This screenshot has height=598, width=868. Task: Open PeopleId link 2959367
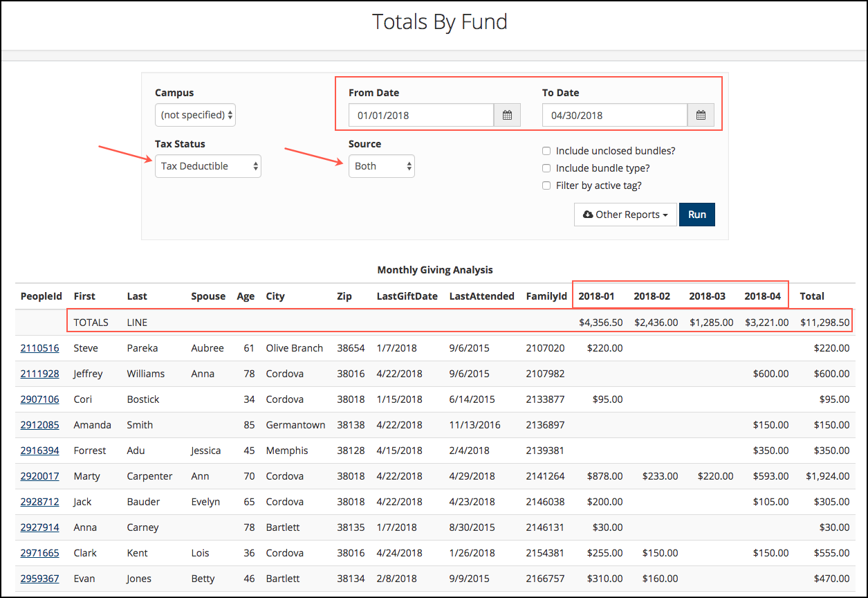(39, 579)
